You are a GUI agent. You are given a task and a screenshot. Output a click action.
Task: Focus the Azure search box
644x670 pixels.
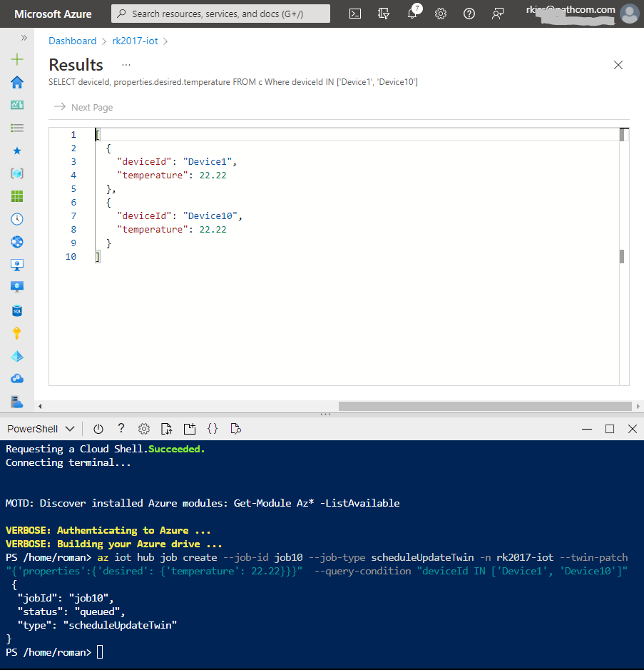pos(220,14)
